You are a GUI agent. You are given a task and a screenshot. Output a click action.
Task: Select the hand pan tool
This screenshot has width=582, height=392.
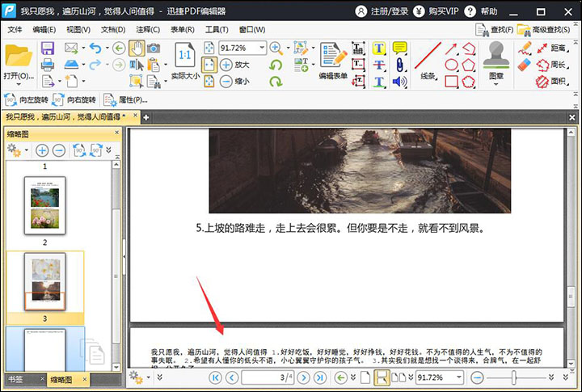pyautogui.click(x=136, y=48)
